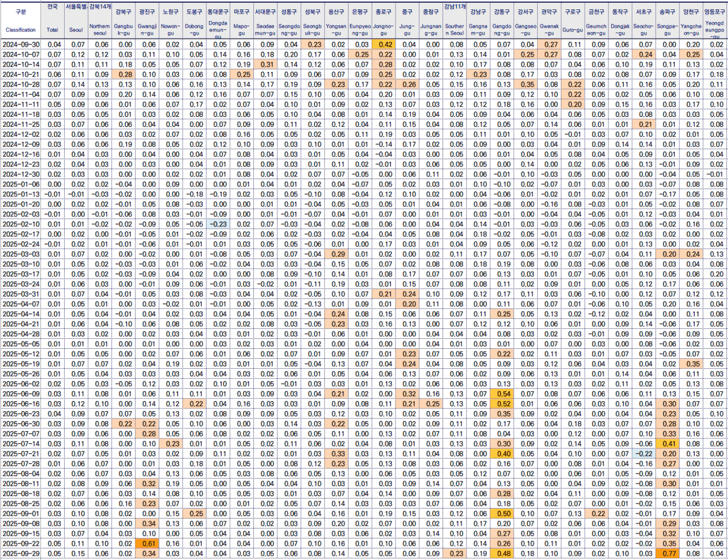Select the 강동구 Gangdong-gu column header
The height and width of the screenshot is (560, 728).
pos(502,20)
